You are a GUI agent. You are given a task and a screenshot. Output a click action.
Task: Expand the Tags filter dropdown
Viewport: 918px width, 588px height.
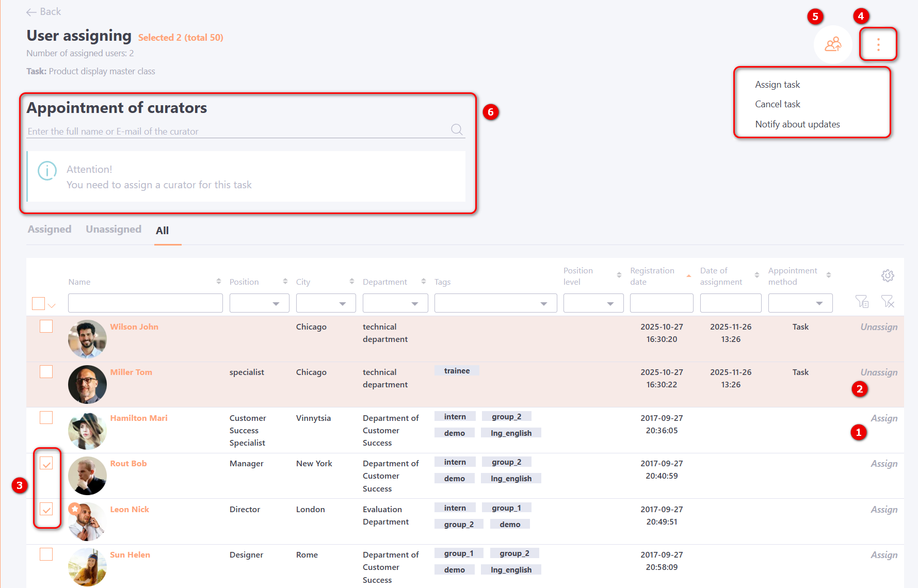(x=495, y=303)
